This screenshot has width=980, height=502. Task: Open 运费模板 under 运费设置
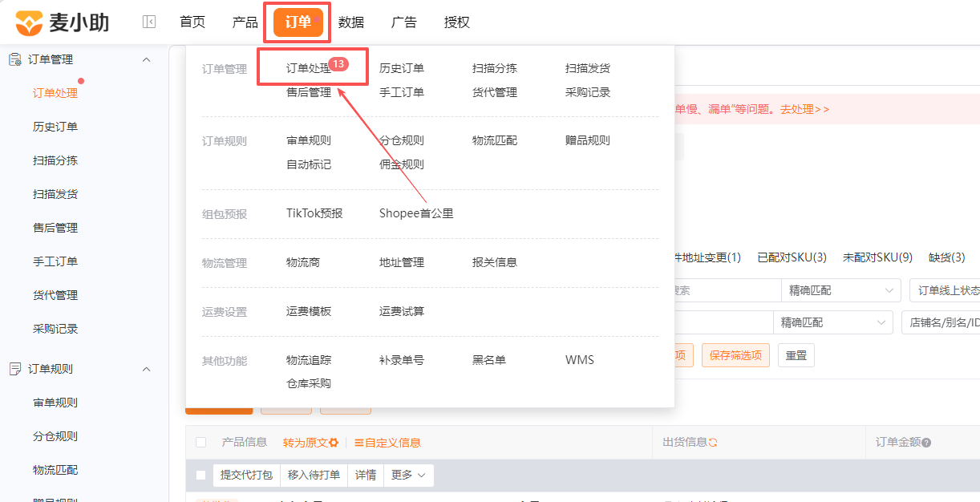coord(309,311)
